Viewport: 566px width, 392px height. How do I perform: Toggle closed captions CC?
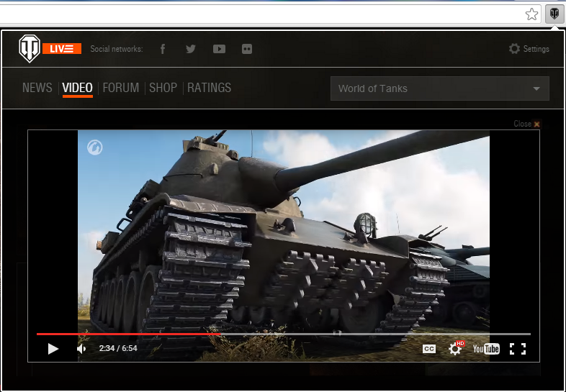tap(429, 349)
